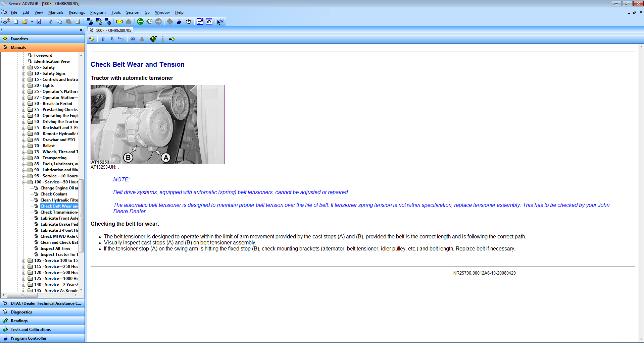Click the context help cursor icon
The width and height of the screenshot is (644, 343).
coord(220,21)
